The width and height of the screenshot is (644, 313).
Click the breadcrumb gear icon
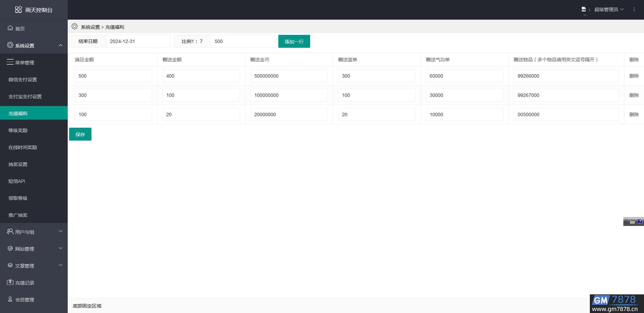(x=74, y=26)
